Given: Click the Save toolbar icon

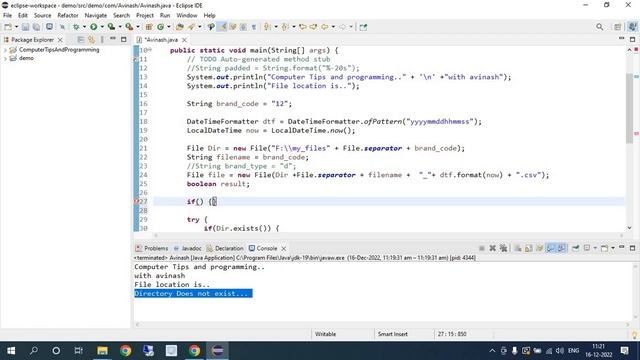Looking at the screenshot, I should coord(25,27).
